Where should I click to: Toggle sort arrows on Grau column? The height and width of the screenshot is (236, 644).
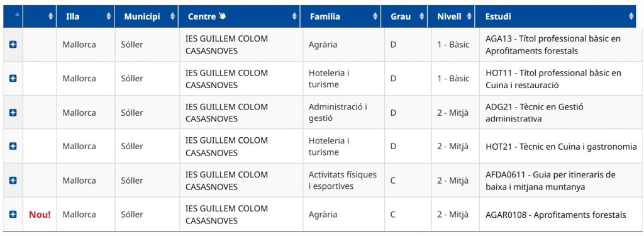[421, 16]
